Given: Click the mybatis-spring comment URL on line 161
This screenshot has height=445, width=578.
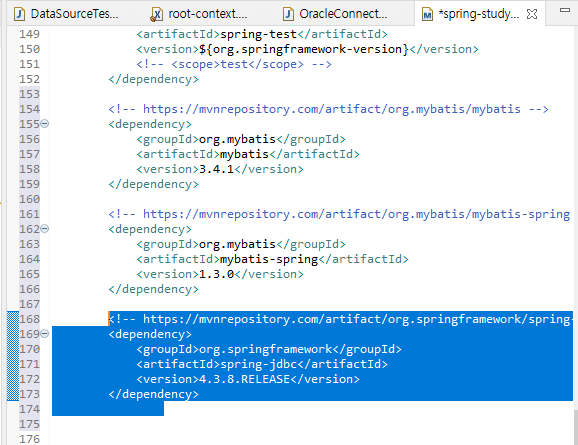Looking at the screenshot, I should [356, 214].
